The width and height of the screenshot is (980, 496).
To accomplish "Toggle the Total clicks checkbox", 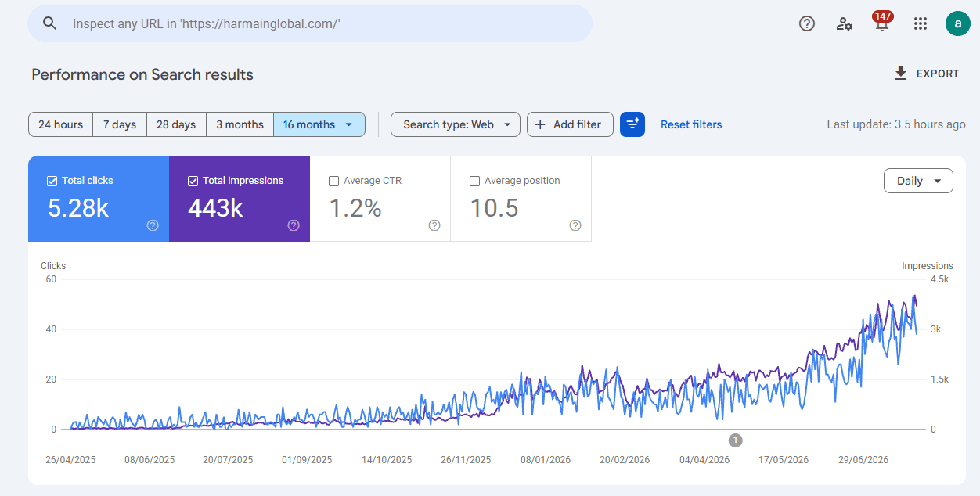I will point(52,181).
